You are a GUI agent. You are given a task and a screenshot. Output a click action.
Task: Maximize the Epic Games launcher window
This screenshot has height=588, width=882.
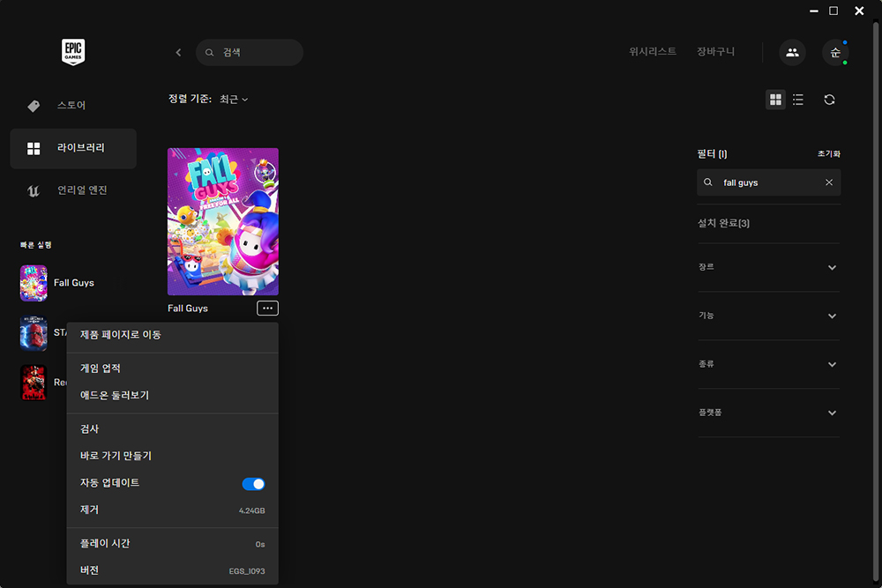833,11
